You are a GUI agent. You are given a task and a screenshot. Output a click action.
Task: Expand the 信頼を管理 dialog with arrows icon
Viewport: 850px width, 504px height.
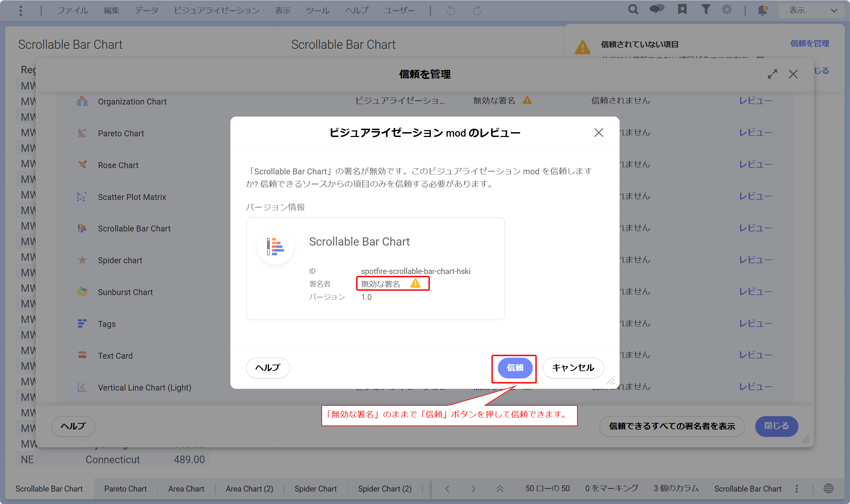[x=772, y=74]
